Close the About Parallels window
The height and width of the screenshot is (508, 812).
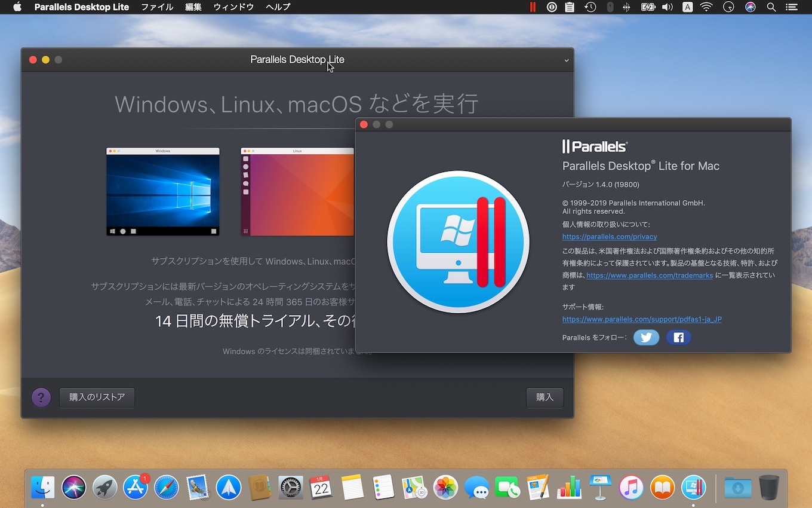click(364, 124)
